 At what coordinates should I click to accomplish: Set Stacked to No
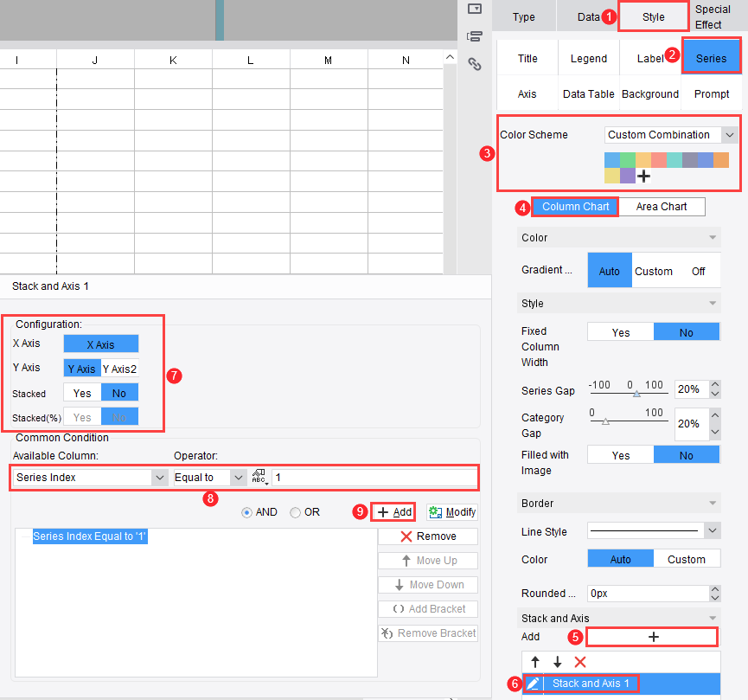point(119,393)
